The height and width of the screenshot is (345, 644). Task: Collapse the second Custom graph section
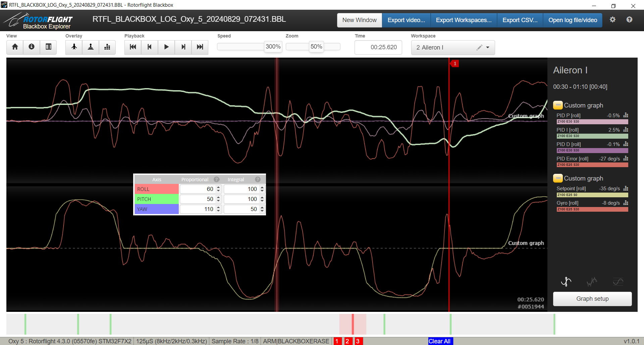[x=558, y=178]
